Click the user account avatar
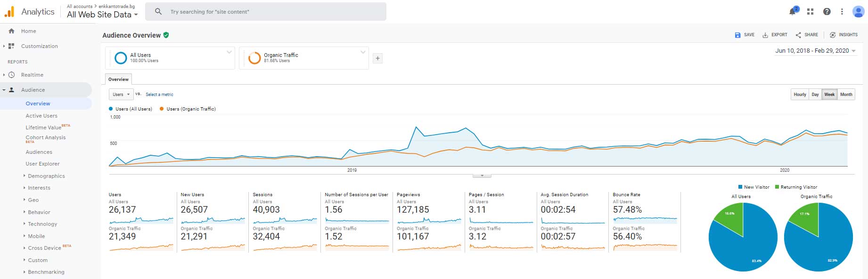This screenshot has height=279, width=868. pyautogui.click(x=858, y=12)
